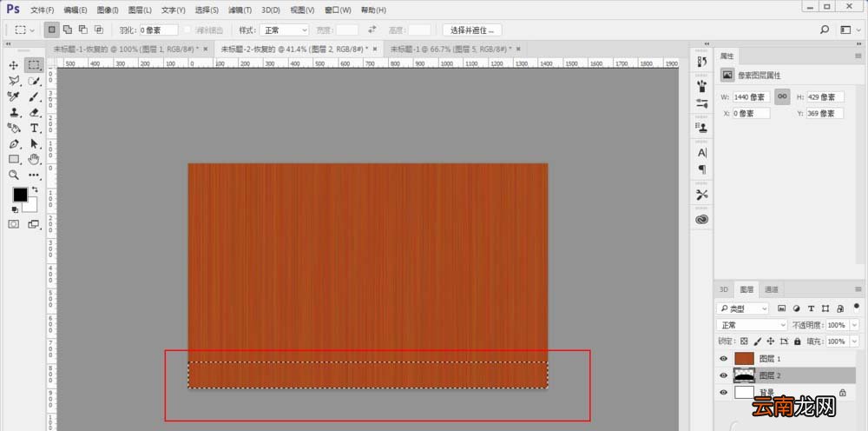Select the Brush tool in toolbox
Image resolution: width=868 pixels, height=431 pixels.
tap(35, 97)
